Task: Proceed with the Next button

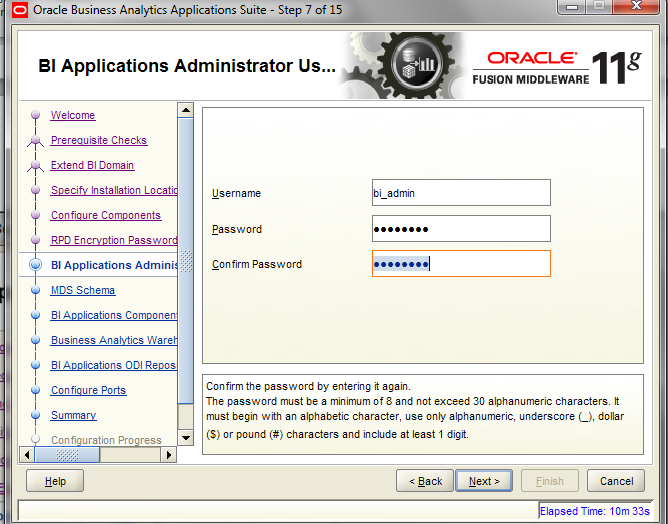Action: pyautogui.click(x=484, y=481)
